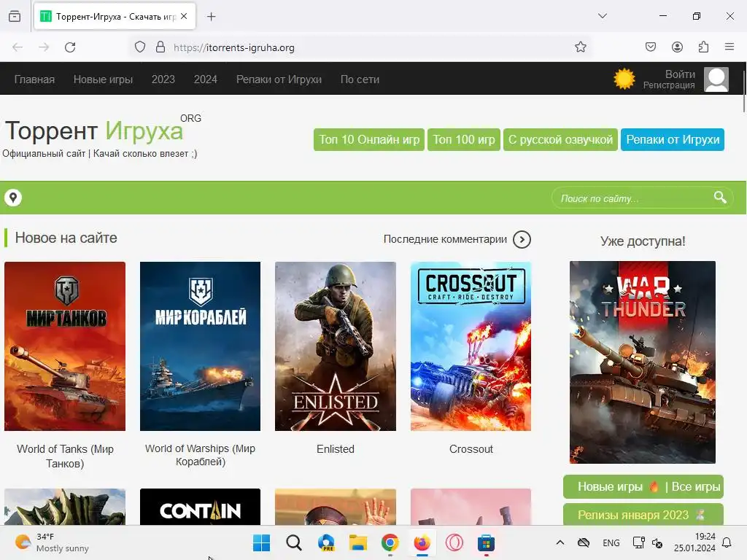Screen dimensions: 747x560
Task: Click the address bar URL
Action: 233,47
